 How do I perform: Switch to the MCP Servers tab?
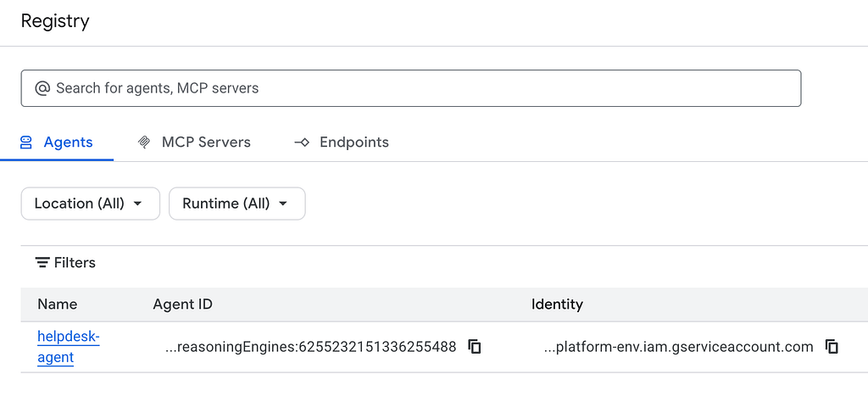(194, 142)
